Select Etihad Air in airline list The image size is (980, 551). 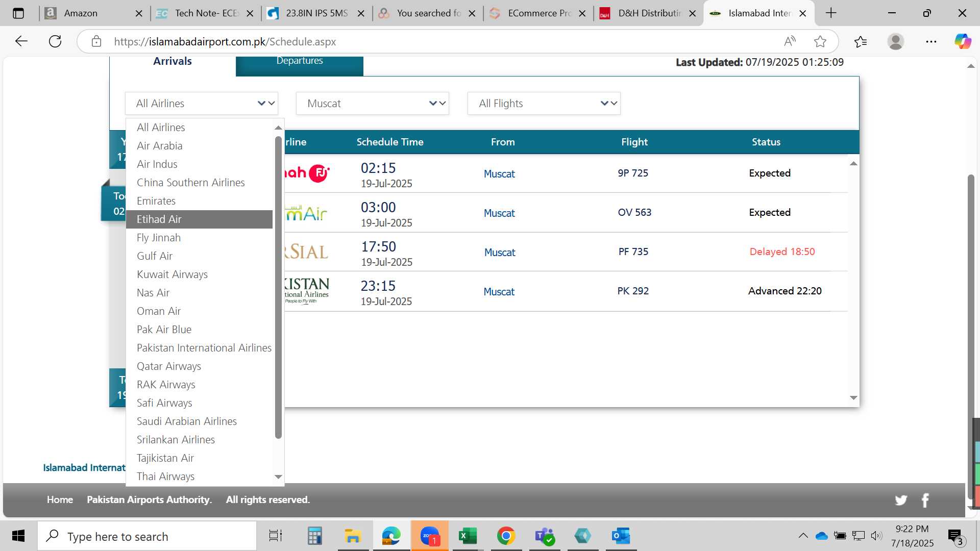click(x=199, y=219)
